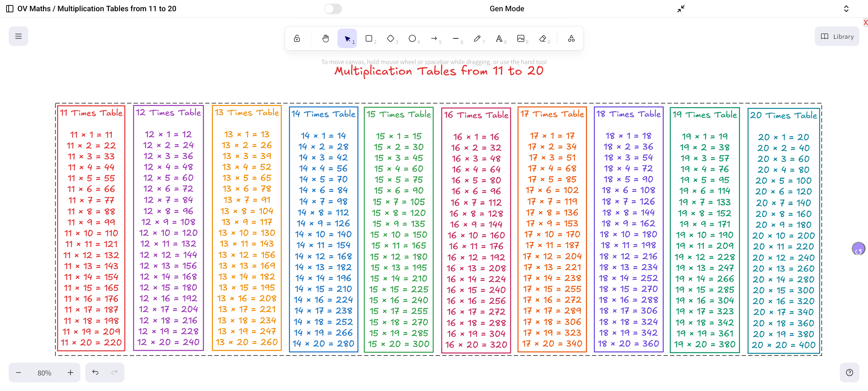This screenshot has height=391, width=868.
Task: Click the lock tool icon
Action: click(x=297, y=38)
